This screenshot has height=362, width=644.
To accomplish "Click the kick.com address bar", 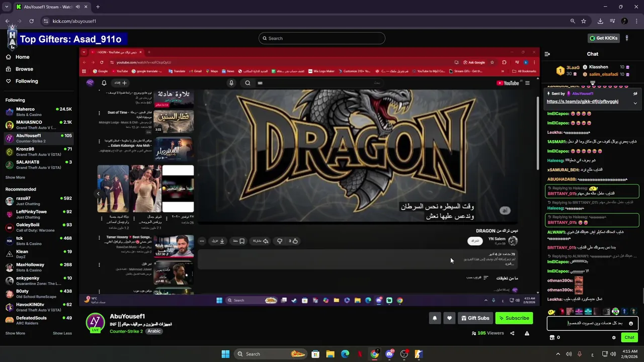I will pos(309,21).
